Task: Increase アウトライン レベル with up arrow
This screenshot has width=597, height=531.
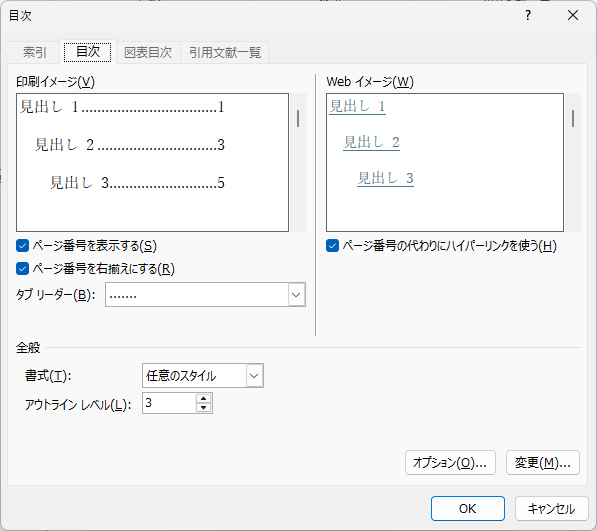Action: tap(203, 399)
